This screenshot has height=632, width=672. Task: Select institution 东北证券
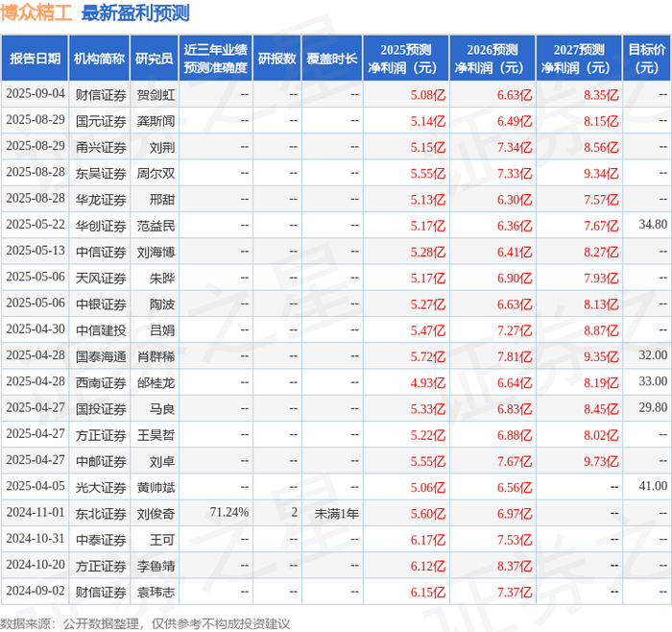pyautogui.click(x=101, y=514)
